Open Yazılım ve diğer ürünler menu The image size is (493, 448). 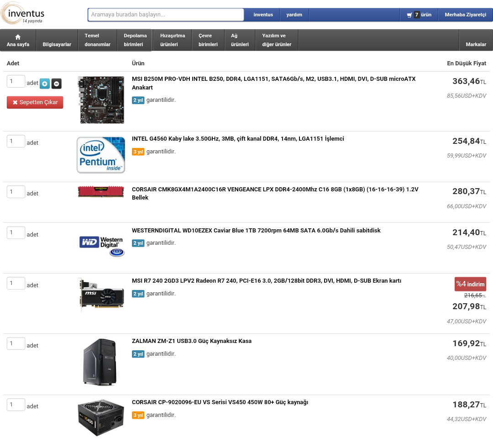(x=277, y=40)
